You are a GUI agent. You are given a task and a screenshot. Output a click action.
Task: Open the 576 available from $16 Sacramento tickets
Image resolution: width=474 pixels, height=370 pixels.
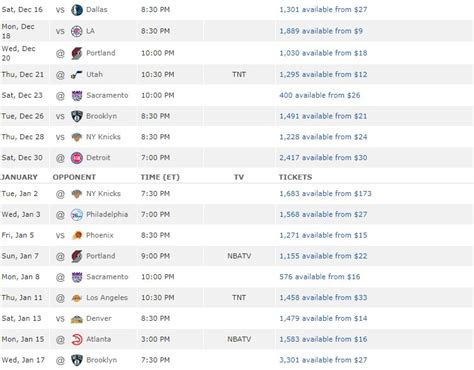(x=320, y=277)
